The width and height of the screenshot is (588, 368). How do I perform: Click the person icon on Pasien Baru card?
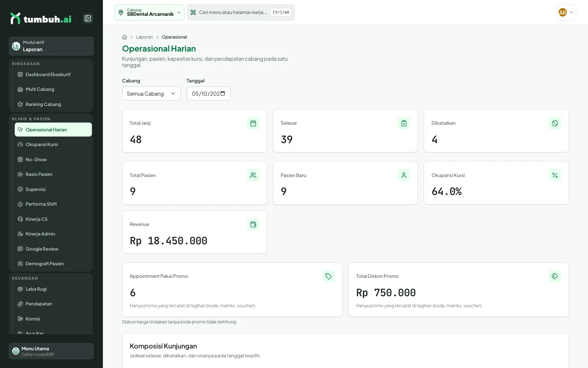[404, 175]
